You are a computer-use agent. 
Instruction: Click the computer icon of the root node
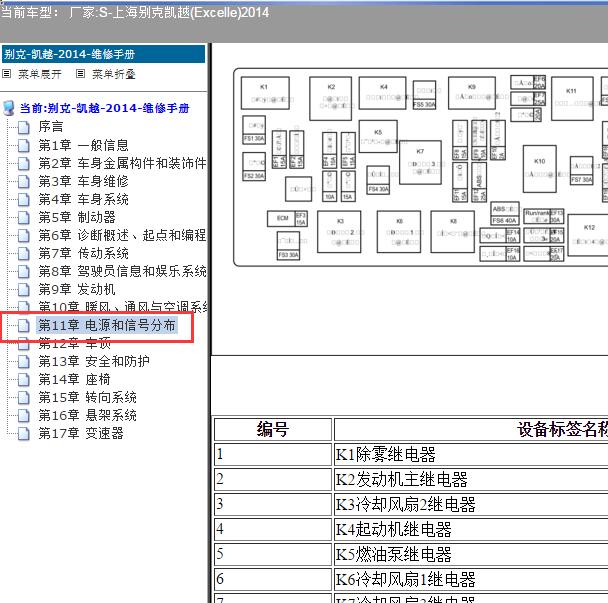click(x=9, y=108)
